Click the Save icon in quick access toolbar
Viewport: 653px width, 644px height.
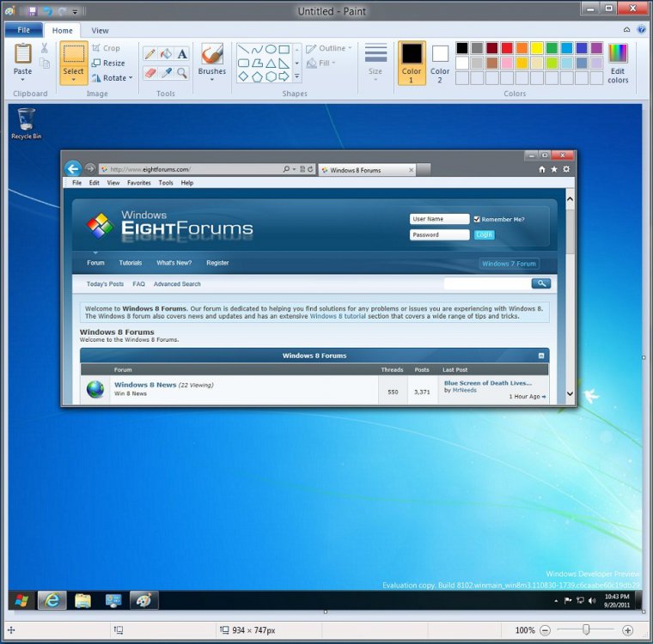32,11
